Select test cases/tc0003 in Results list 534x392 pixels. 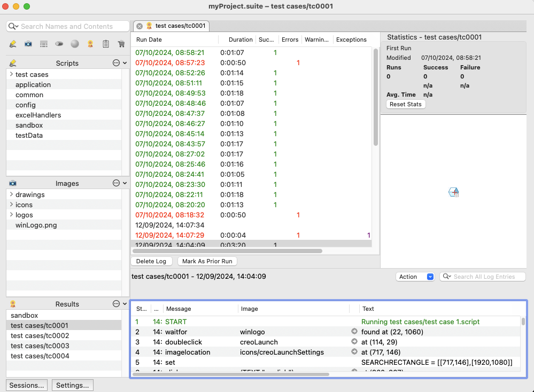tap(40, 346)
